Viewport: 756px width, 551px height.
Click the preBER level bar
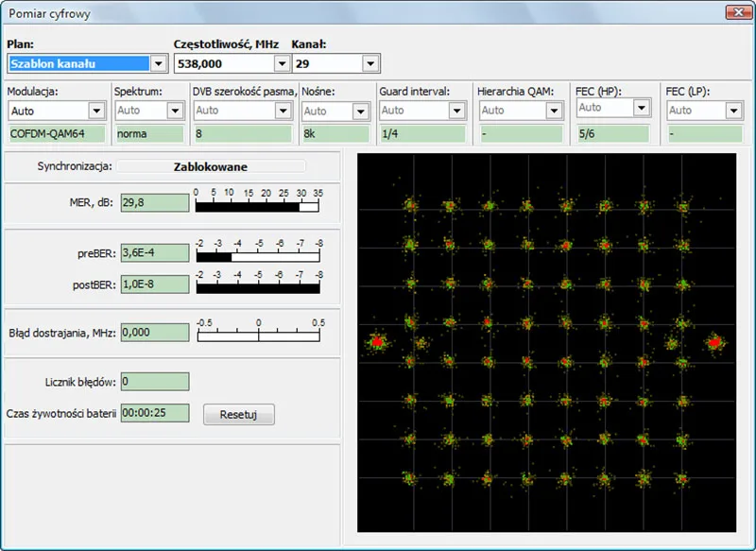[x=258, y=257]
